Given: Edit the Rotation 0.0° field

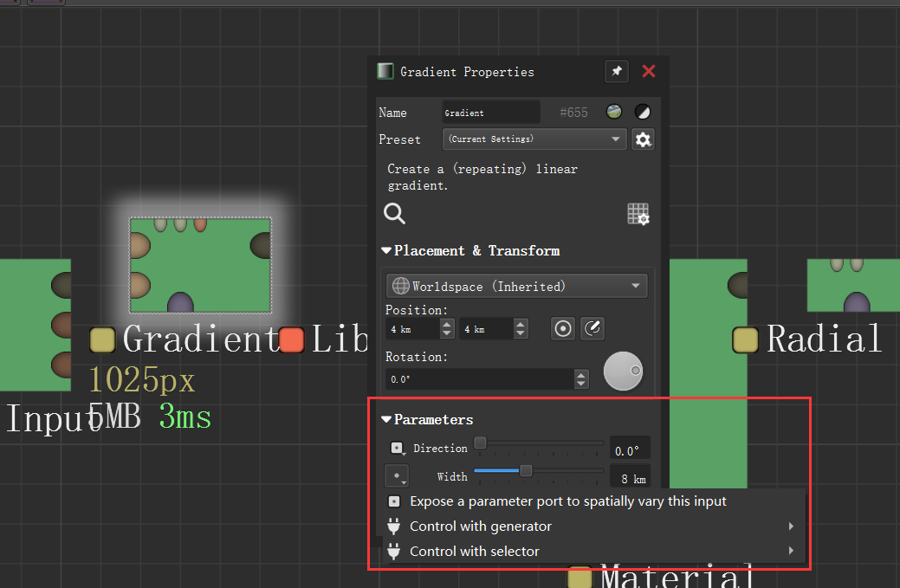Looking at the screenshot, I should [x=480, y=379].
